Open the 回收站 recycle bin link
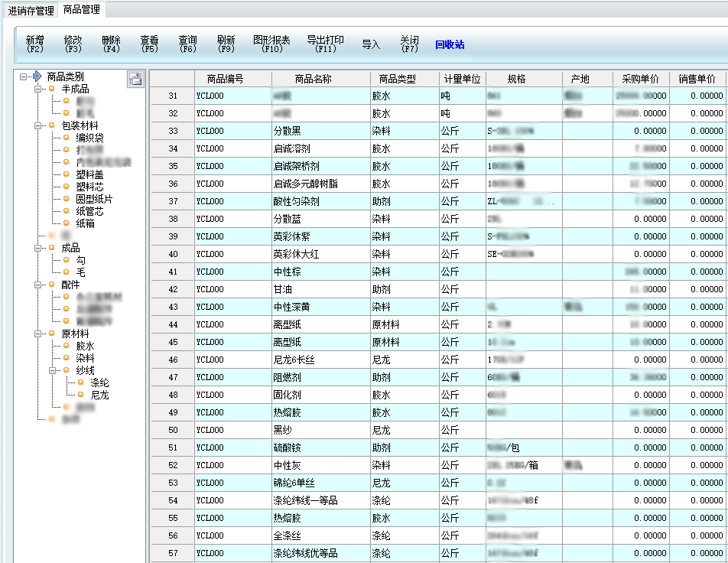The width and height of the screenshot is (728, 563). pos(450,44)
